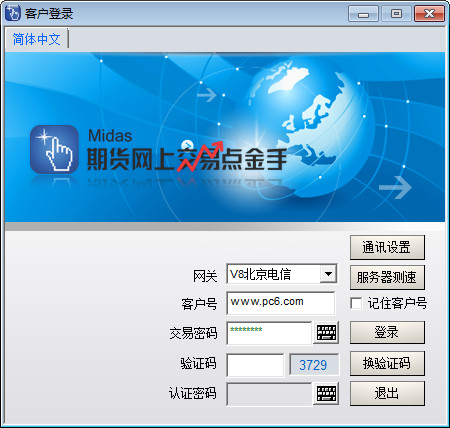Refresh code with 换验证码 button
The width and height of the screenshot is (450, 428).
pyautogui.click(x=387, y=363)
